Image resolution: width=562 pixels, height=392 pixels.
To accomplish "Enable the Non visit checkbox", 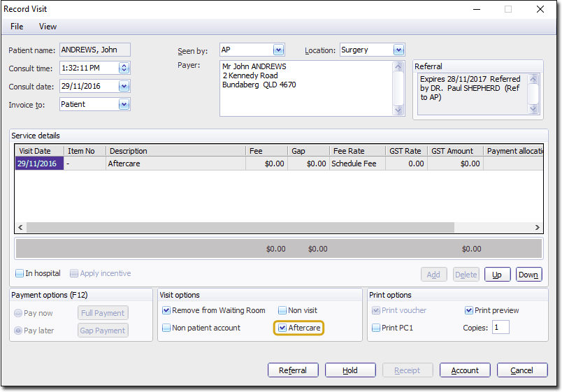I will (282, 310).
